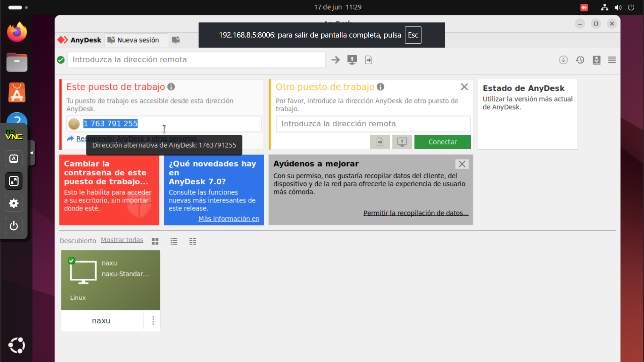
Task: Click the file transfer button beside Conectar
Action: tap(380, 142)
